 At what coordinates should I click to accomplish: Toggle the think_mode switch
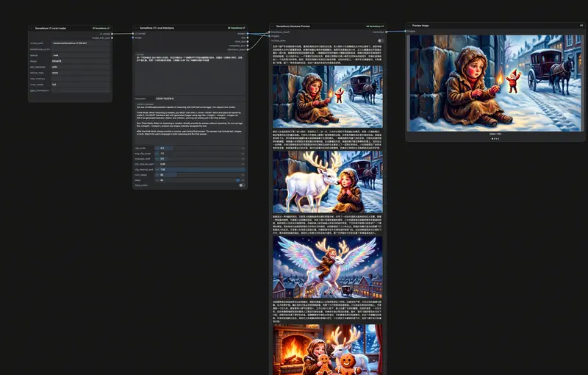pos(242,185)
